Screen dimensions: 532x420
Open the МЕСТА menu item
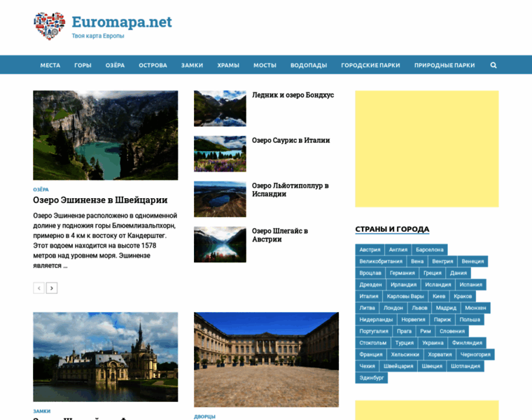50,65
